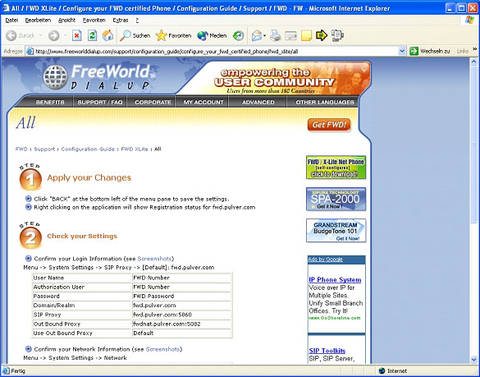The width and height of the screenshot is (480, 377).
Task: Click the Print toolbar icon
Action: (x=275, y=35)
